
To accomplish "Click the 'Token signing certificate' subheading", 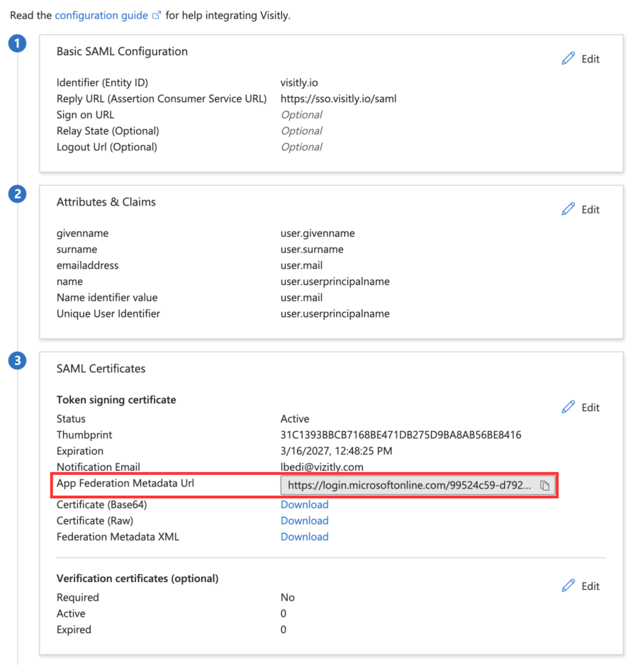I will click(116, 400).
